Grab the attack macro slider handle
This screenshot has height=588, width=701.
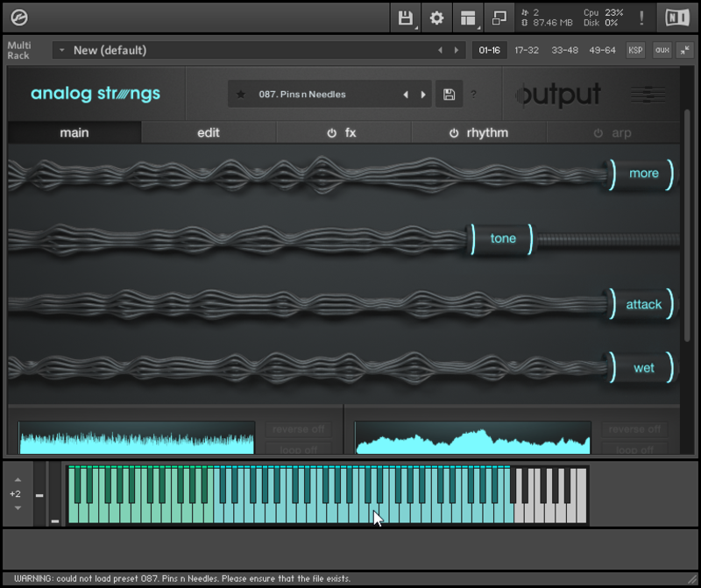click(641, 304)
